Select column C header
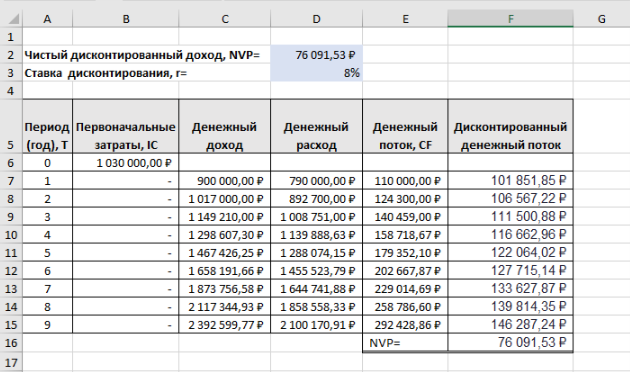 tap(225, 19)
